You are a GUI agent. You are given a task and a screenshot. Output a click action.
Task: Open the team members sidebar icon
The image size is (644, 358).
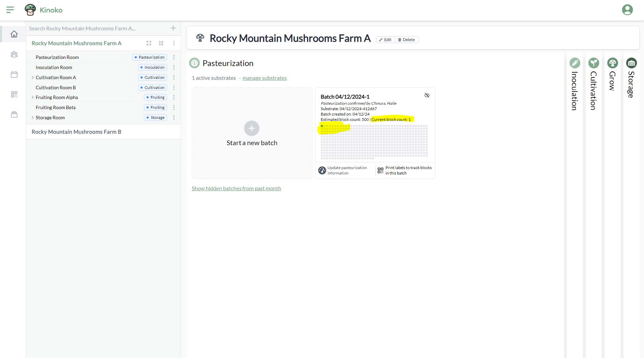[x=14, y=54]
